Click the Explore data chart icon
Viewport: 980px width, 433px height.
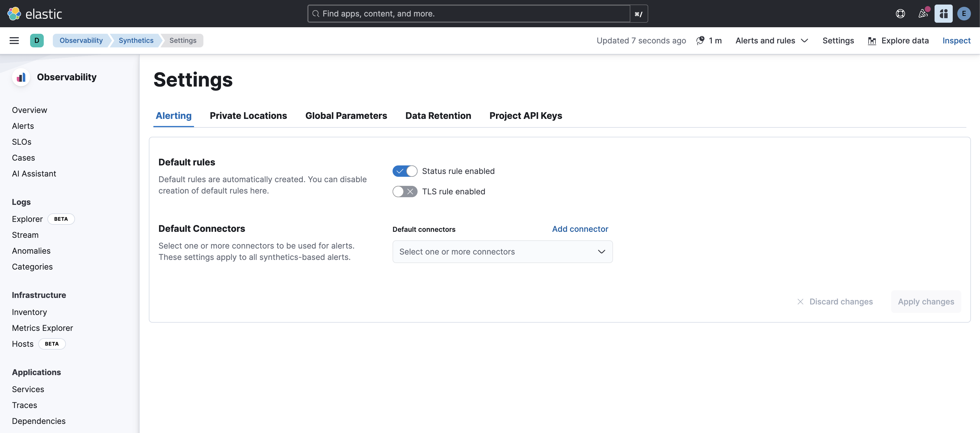tap(872, 41)
